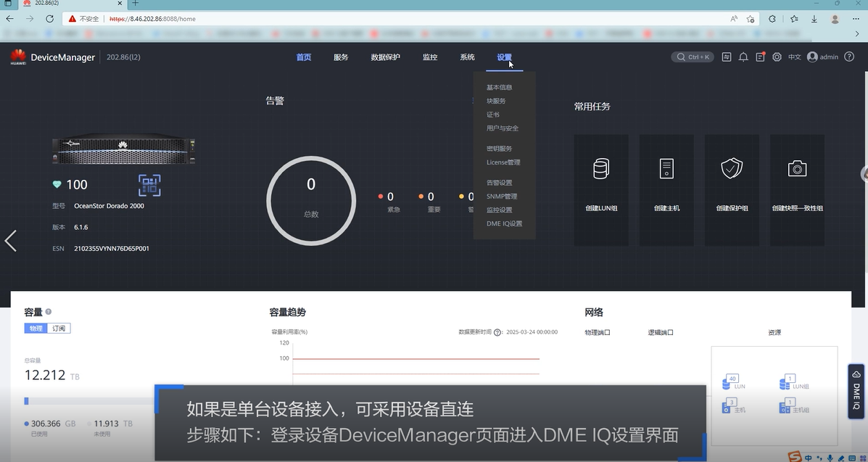Open a new browser tab with plus button

[135, 4]
